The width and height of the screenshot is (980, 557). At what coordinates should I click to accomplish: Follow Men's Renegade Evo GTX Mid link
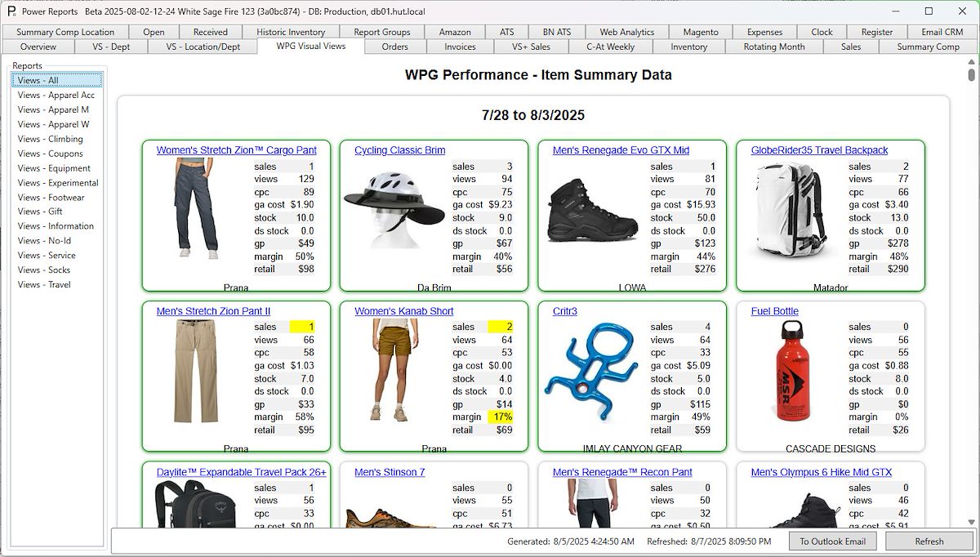click(621, 150)
